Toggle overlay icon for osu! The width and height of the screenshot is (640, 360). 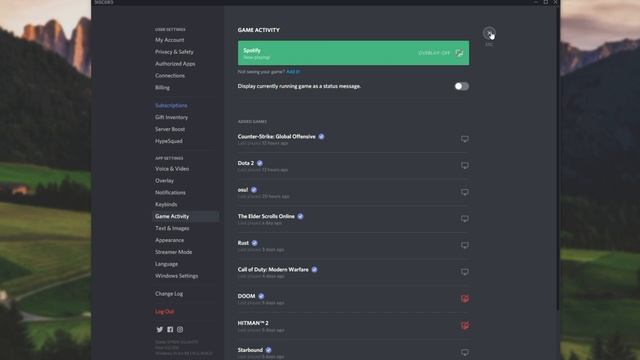[x=464, y=192]
